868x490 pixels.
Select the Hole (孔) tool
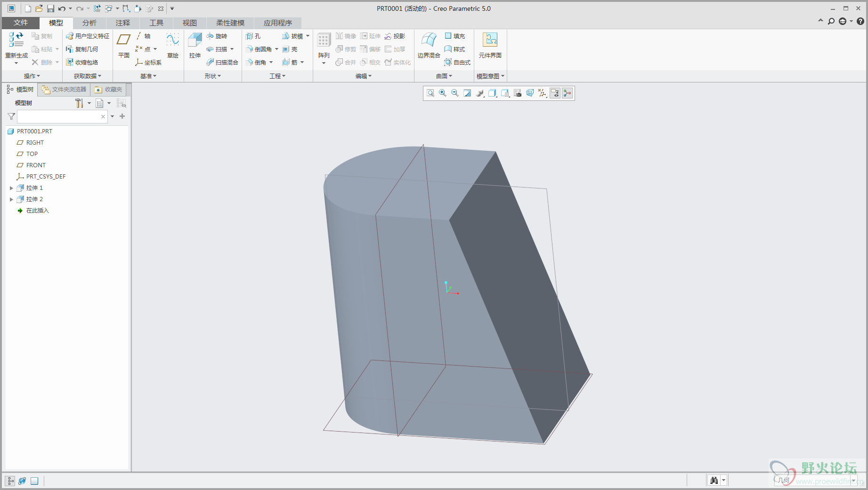253,36
